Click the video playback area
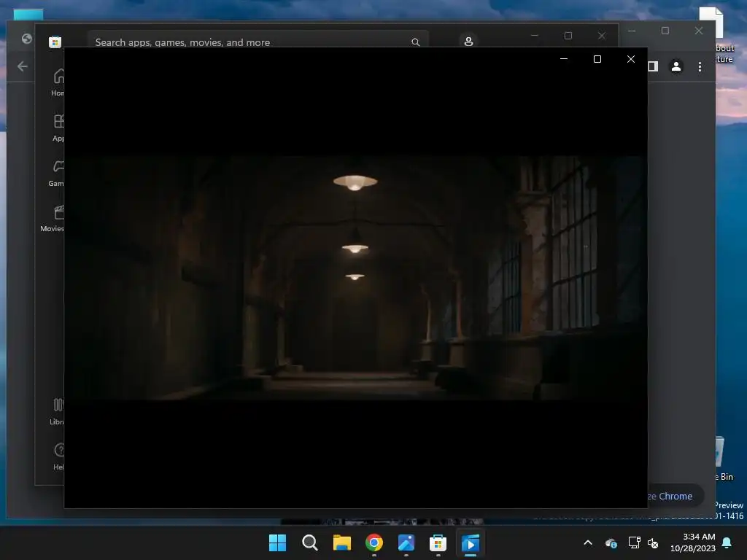Image resolution: width=747 pixels, height=560 pixels. click(x=355, y=278)
